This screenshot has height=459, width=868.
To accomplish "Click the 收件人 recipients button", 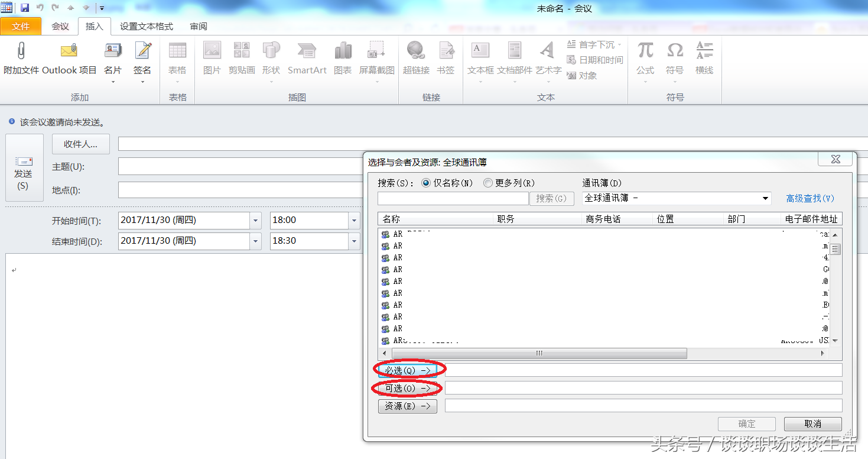I will click(x=81, y=144).
